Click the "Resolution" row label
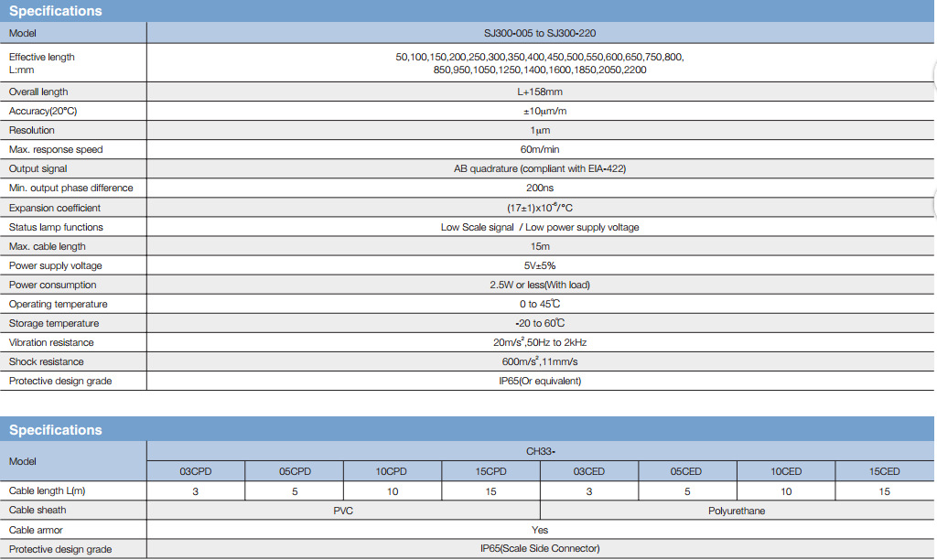 click(32, 130)
